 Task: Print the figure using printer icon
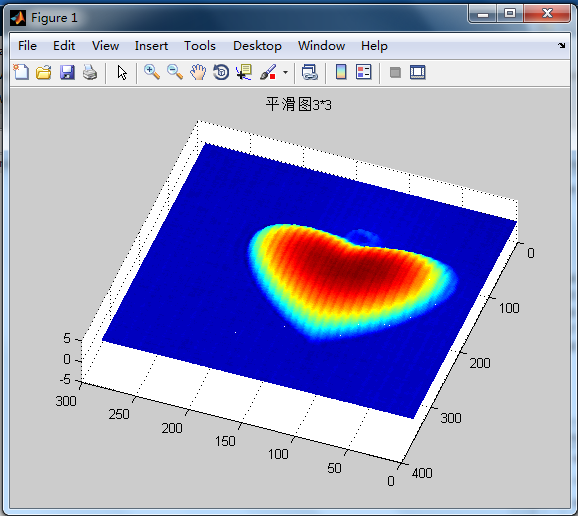[x=90, y=72]
